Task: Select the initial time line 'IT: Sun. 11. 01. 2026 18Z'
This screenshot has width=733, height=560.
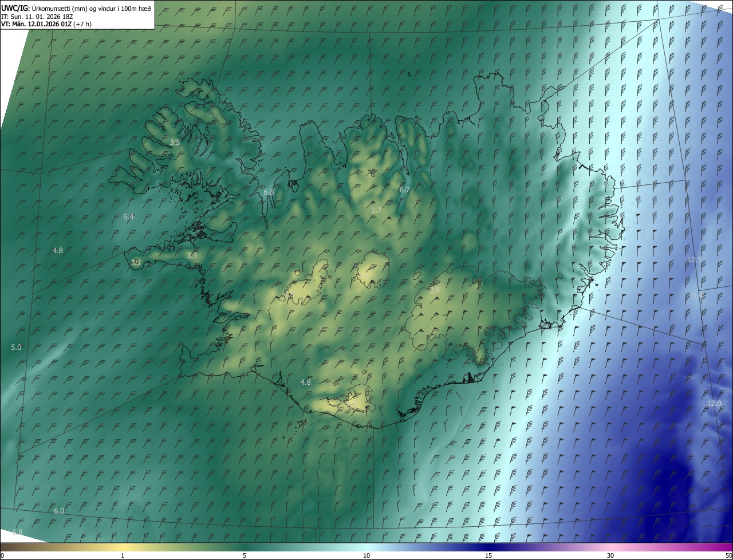Action: [x=37, y=16]
